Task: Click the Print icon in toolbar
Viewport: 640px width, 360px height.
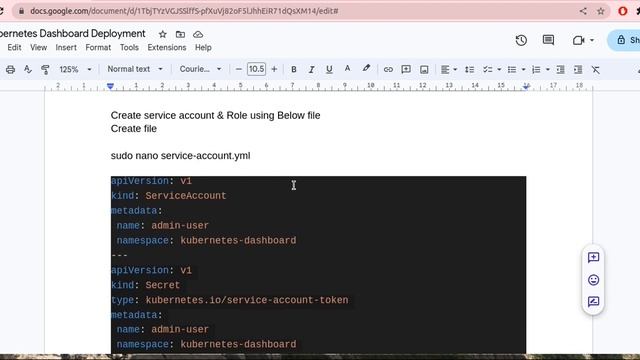Action: (10, 69)
